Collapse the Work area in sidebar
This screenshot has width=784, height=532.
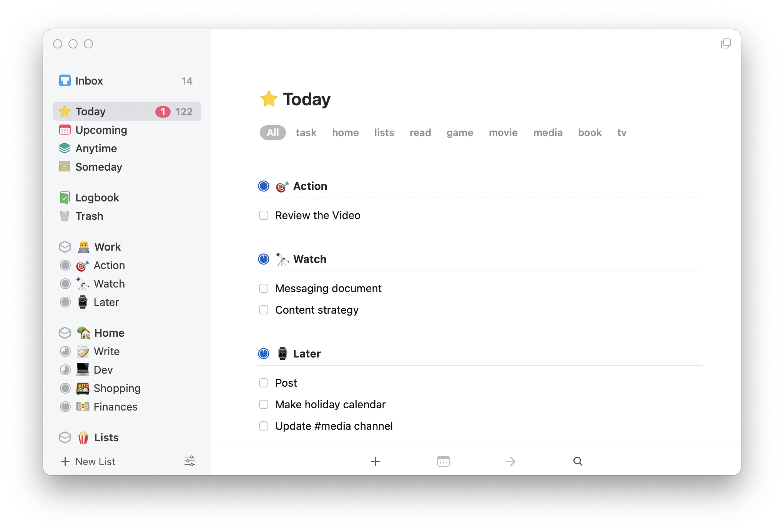(x=108, y=247)
